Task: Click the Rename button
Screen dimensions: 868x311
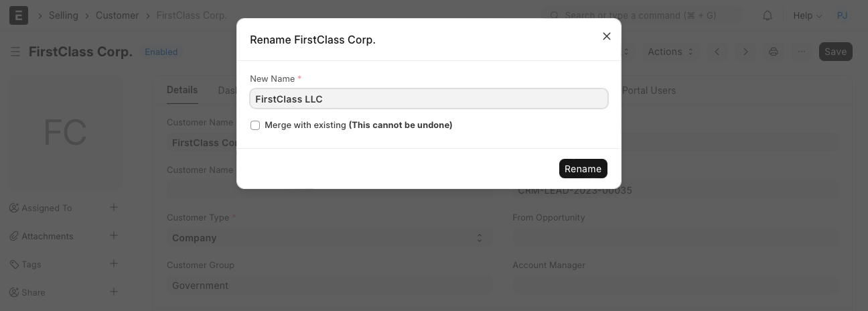Action: coord(583,169)
